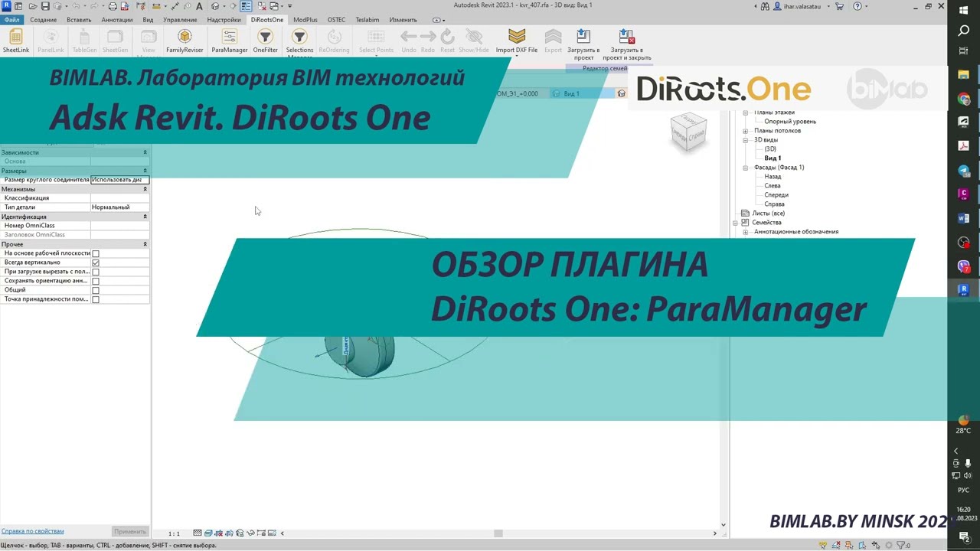Open the OneFilter tool
980x551 pixels.
click(x=265, y=41)
